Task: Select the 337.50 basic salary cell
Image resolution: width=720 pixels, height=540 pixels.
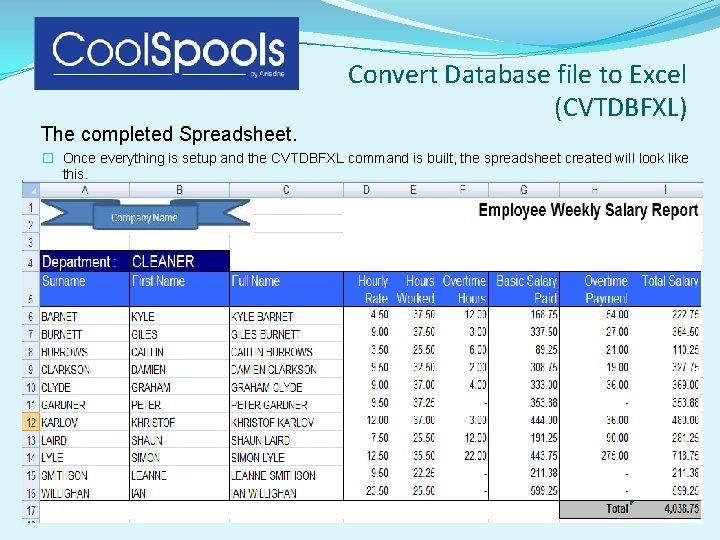Action: pos(524,332)
